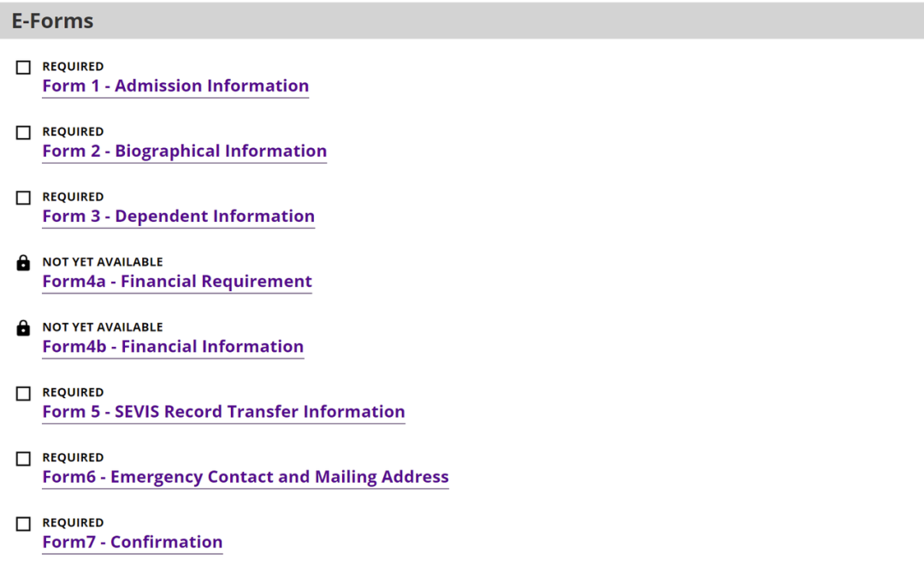The width and height of the screenshot is (924, 583).
Task: Click checkbox beside Form 5 SEVIS Record Transfer
Action: tap(23, 393)
